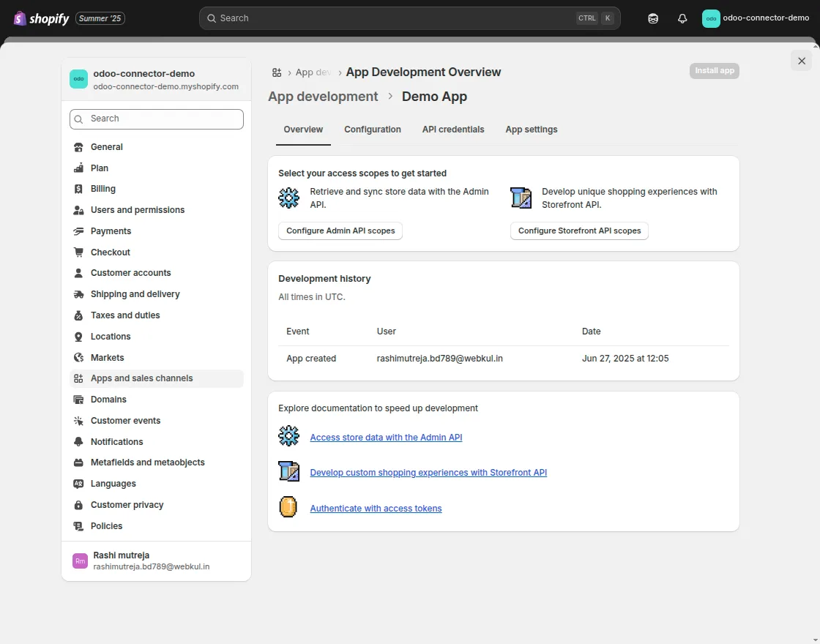
Task: Open Domains settings
Action: (x=108, y=399)
